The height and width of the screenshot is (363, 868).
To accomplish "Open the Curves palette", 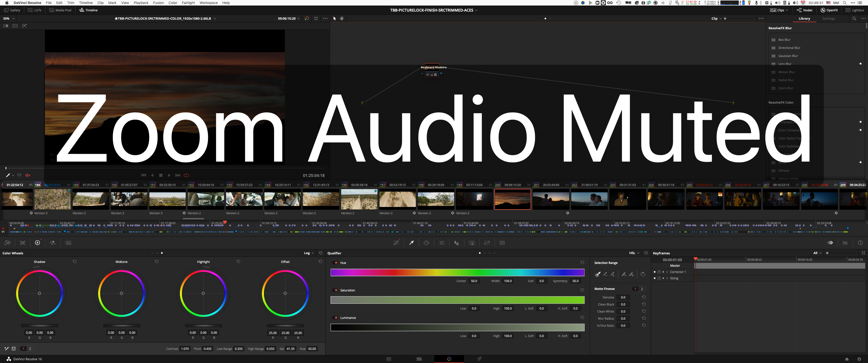I will 396,243.
